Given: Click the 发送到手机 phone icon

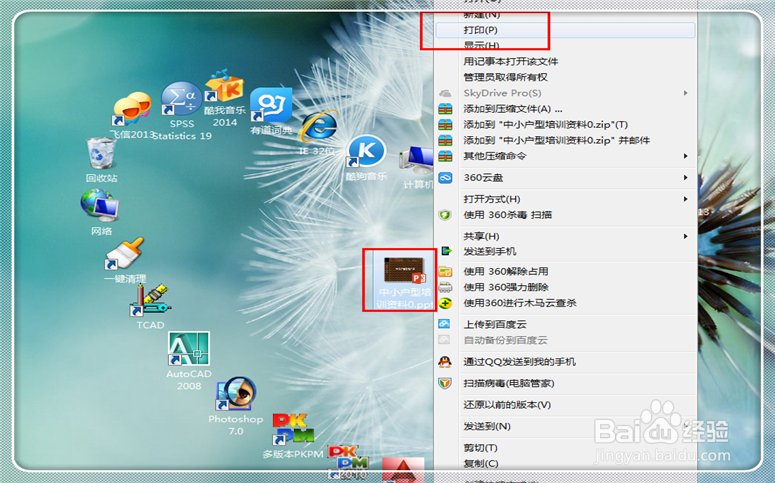Looking at the screenshot, I should 446,251.
